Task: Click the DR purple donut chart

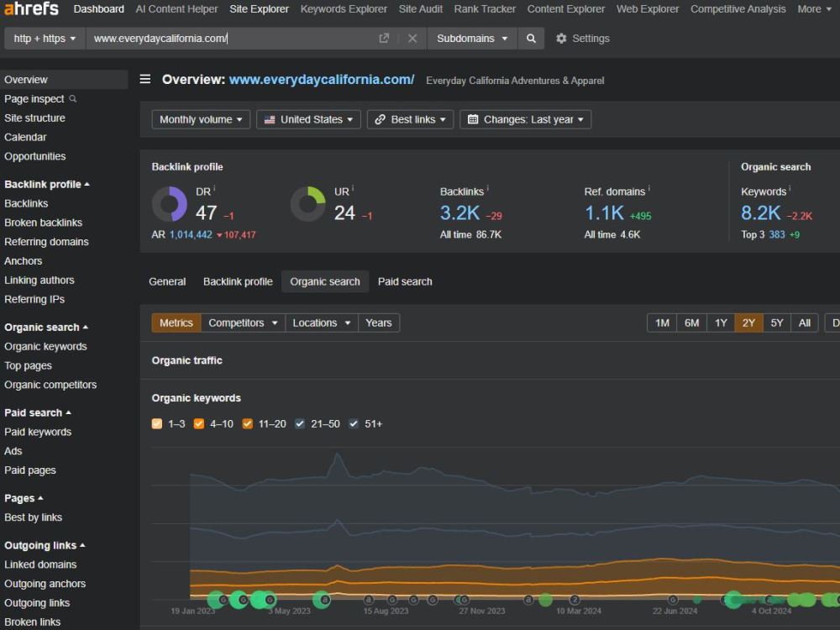Action: pyautogui.click(x=170, y=203)
